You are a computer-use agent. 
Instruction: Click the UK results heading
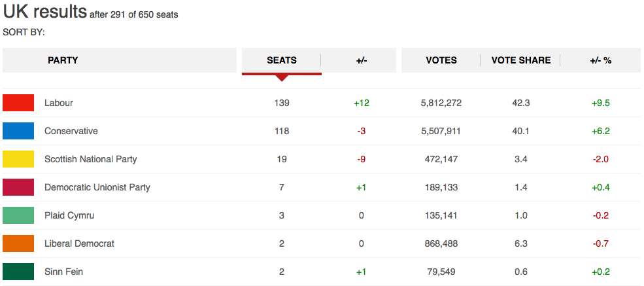pyautogui.click(x=44, y=12)
